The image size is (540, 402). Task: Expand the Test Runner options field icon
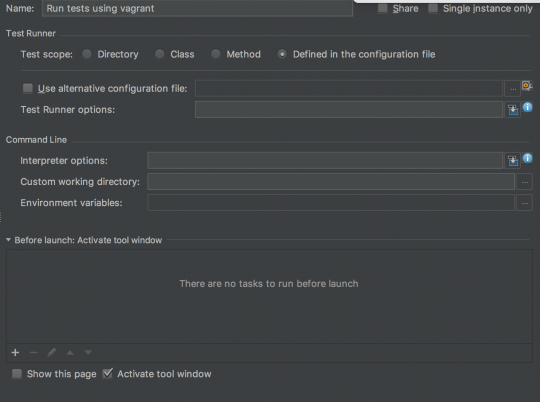click(513, 110)
